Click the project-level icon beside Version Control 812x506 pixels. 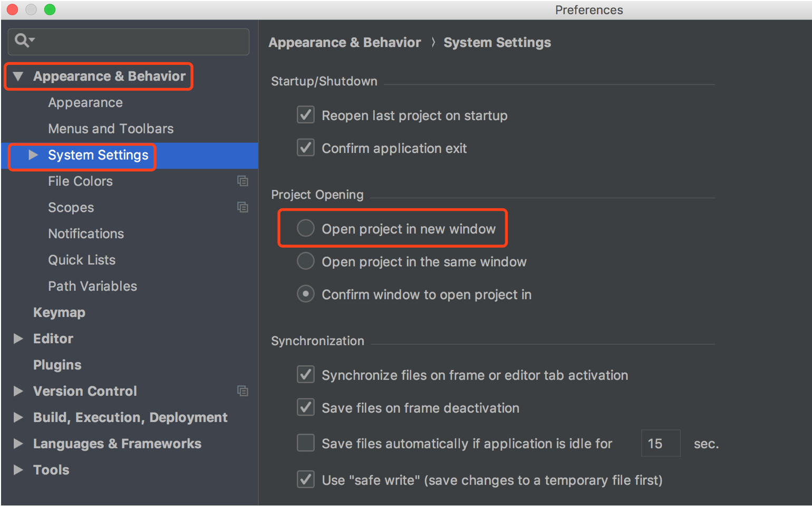pos(243,391)
